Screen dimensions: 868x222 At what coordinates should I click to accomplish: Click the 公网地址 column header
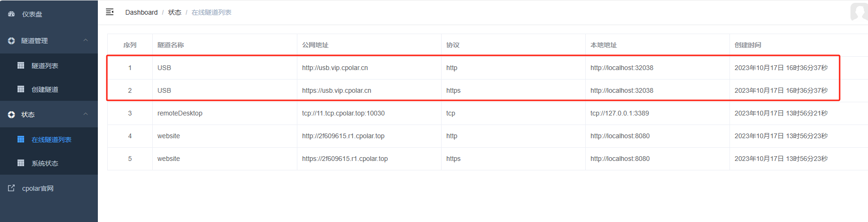coord(315,45)
